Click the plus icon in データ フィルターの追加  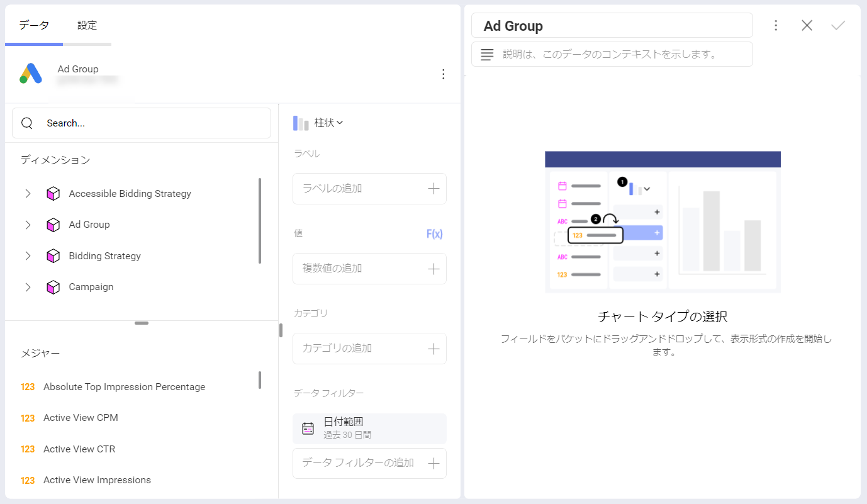[x=433, y=464]
